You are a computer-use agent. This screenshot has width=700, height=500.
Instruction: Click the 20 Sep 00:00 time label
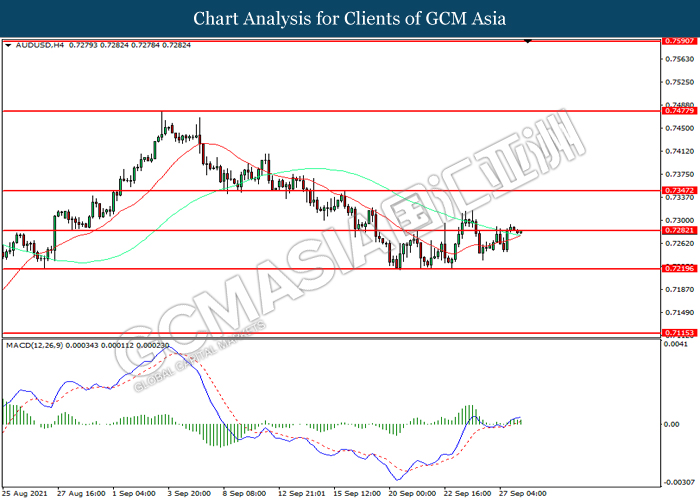pos(412,493)
